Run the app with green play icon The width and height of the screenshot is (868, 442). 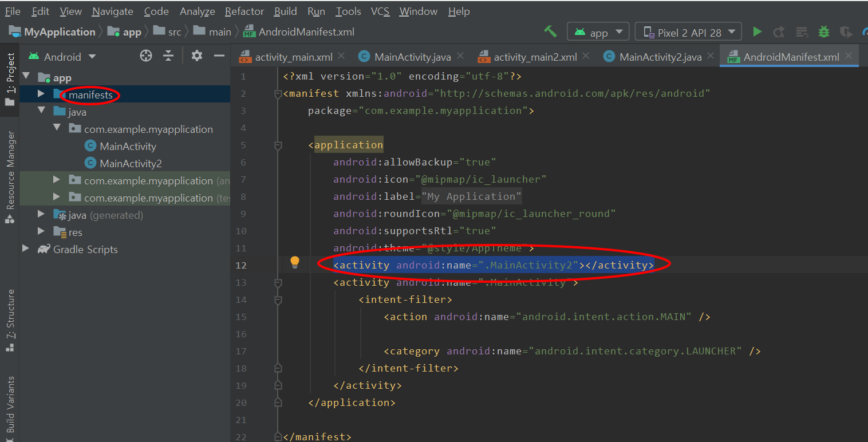(757, 32)
